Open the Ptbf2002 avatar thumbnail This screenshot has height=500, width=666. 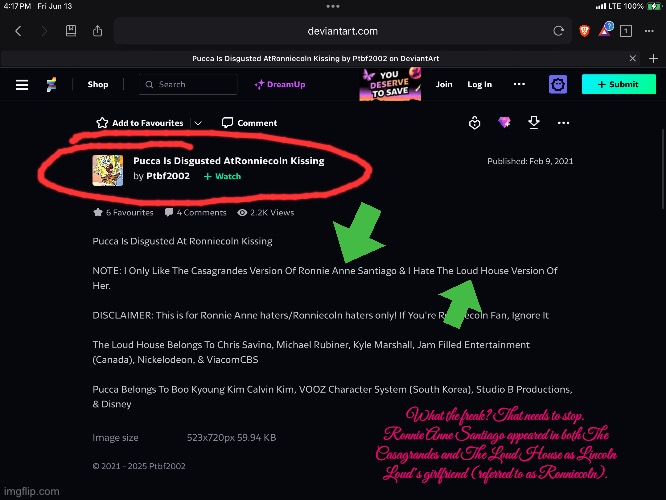(x=108, y=170)
